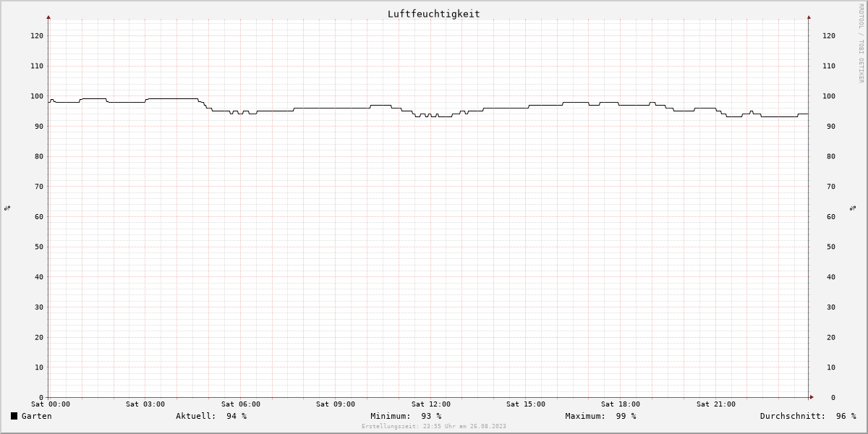Screen dimensions: 868x434
Task: Click the Aktuell: 94 % value
Action: 211,416
